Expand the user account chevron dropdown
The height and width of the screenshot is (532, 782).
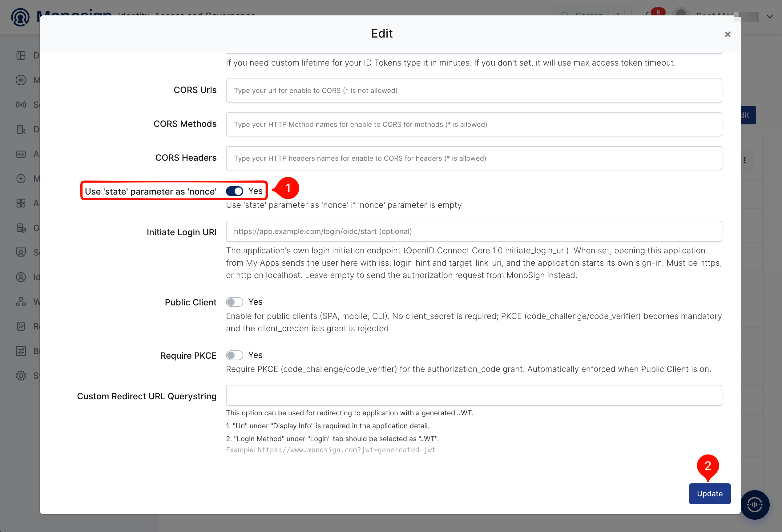[770, 17]
